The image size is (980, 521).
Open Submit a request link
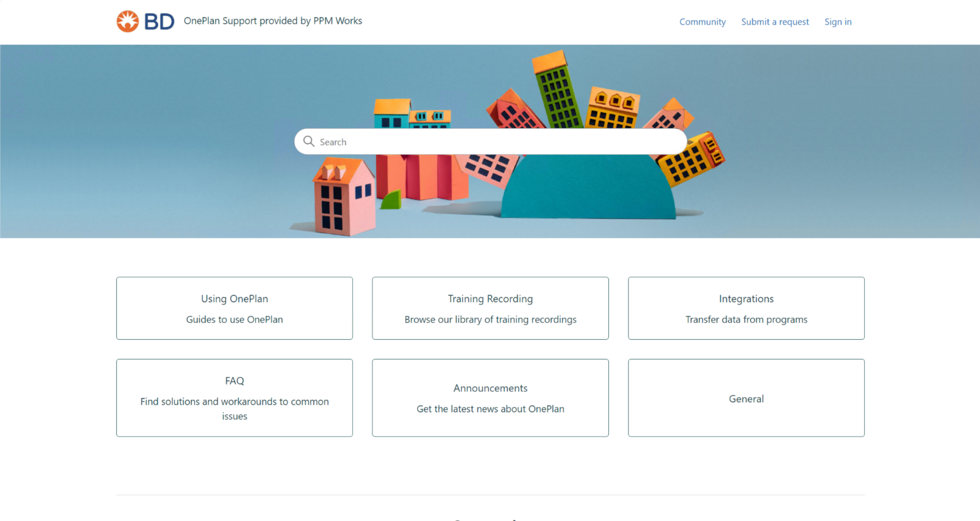tap(775, 22)
